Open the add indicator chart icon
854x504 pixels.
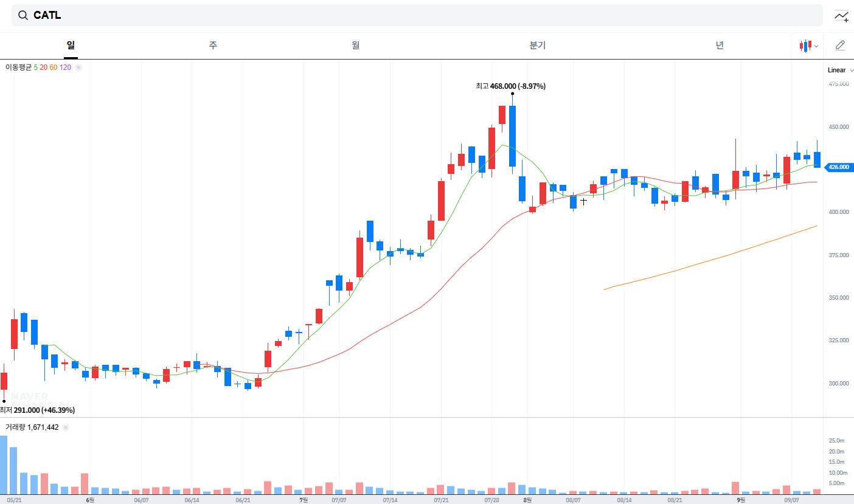(841, 16)
